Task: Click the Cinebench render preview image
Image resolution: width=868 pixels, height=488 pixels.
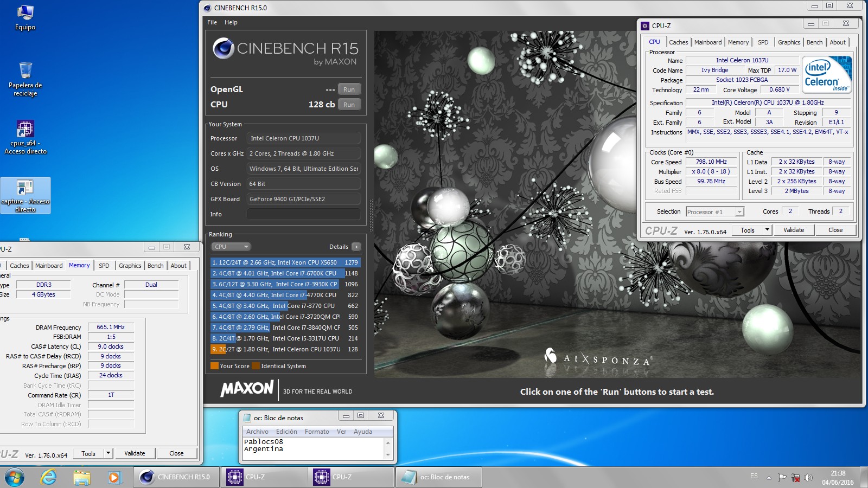Action: [617, 204]
